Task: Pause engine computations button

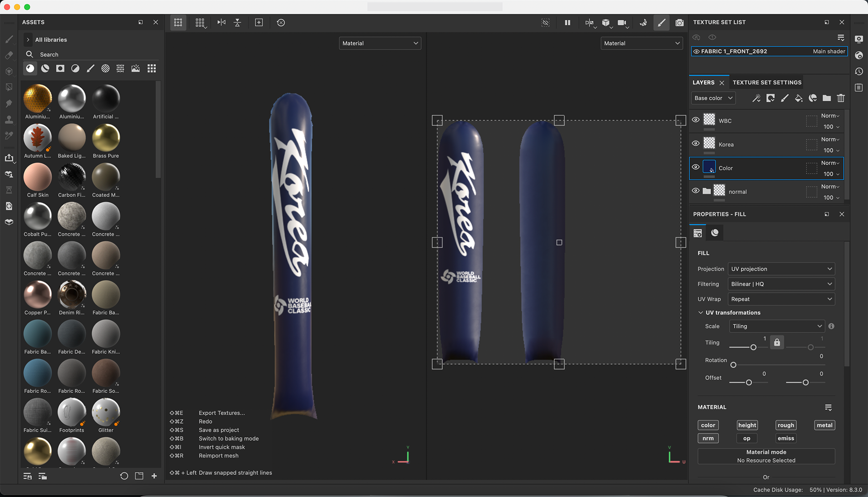Action: 567,23
